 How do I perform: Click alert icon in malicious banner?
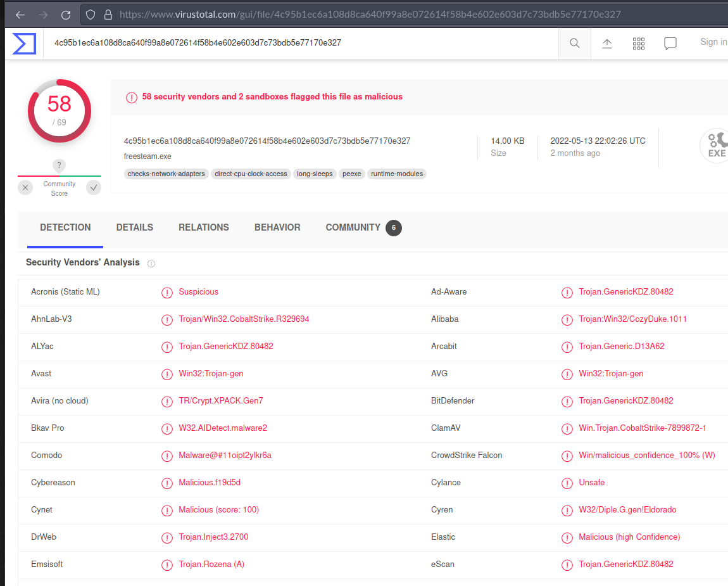coord(132,98)
